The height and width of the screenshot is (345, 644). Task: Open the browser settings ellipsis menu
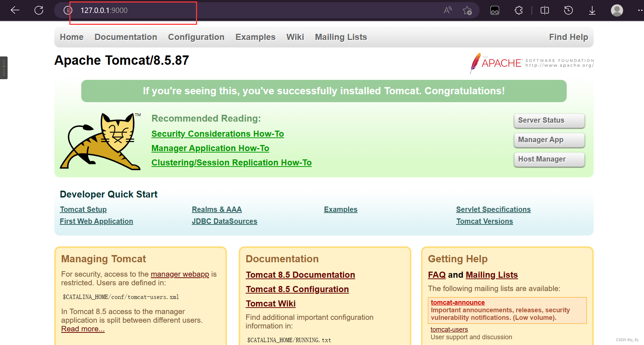tap(640, 10)
